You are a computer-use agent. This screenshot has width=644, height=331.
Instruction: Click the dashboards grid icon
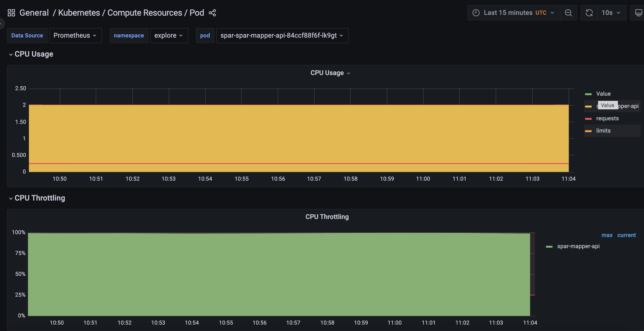[11, 13]
